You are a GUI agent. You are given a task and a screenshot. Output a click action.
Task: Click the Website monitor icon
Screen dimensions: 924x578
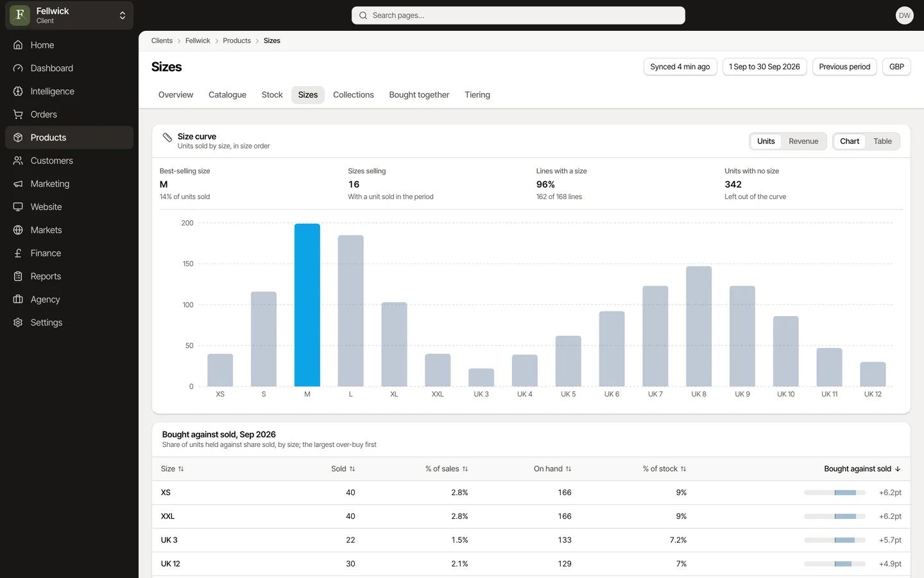(18, 207)
